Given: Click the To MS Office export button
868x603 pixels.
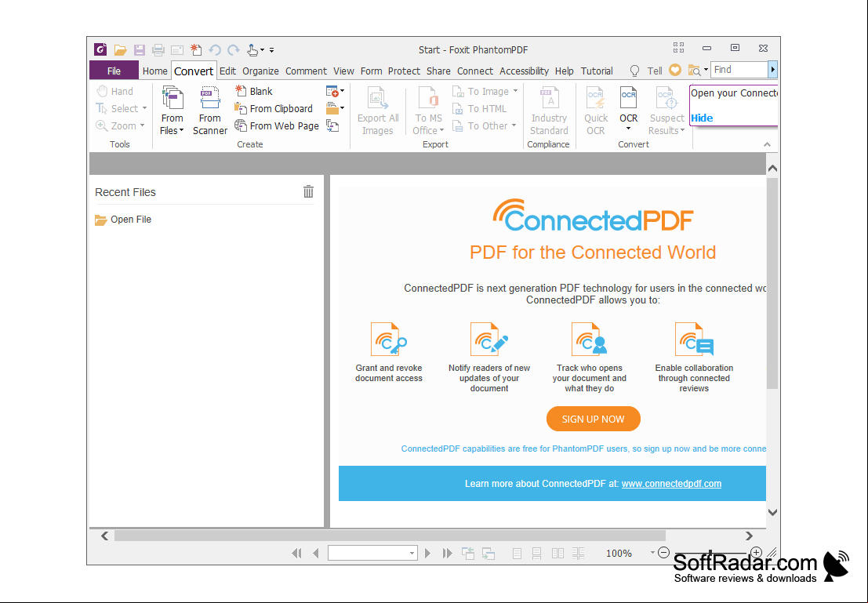Looking at the screenshot, I should point(428,111).
